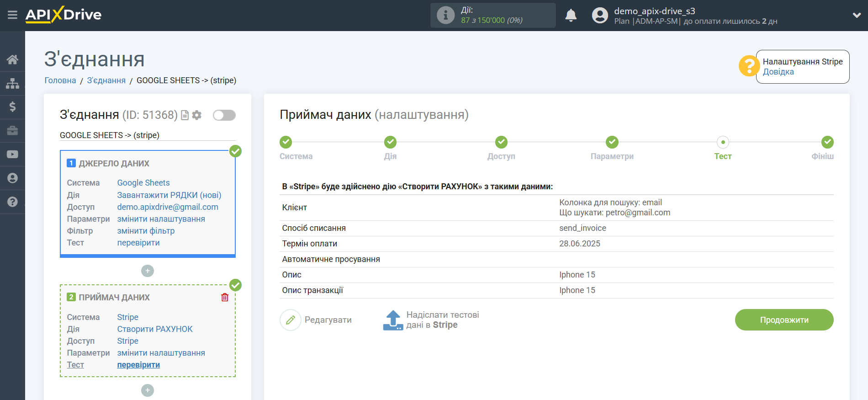
Task: Delete the data receiver block
Action: (x=225, y=297)
